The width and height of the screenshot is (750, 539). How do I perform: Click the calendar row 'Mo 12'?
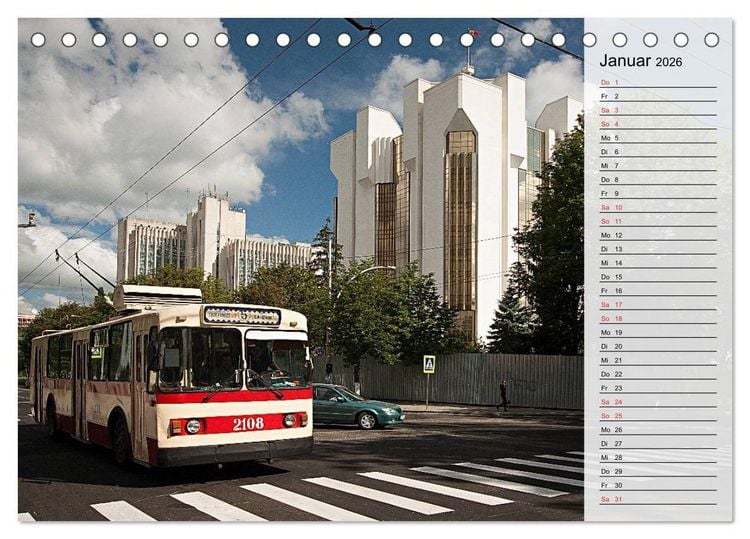coord(658,235)
